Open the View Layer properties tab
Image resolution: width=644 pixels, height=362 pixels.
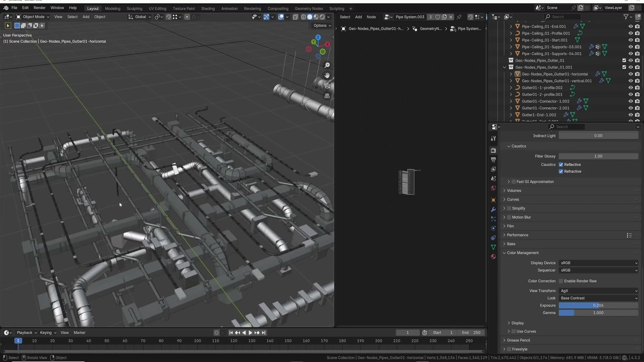click(x=493, y=169)
